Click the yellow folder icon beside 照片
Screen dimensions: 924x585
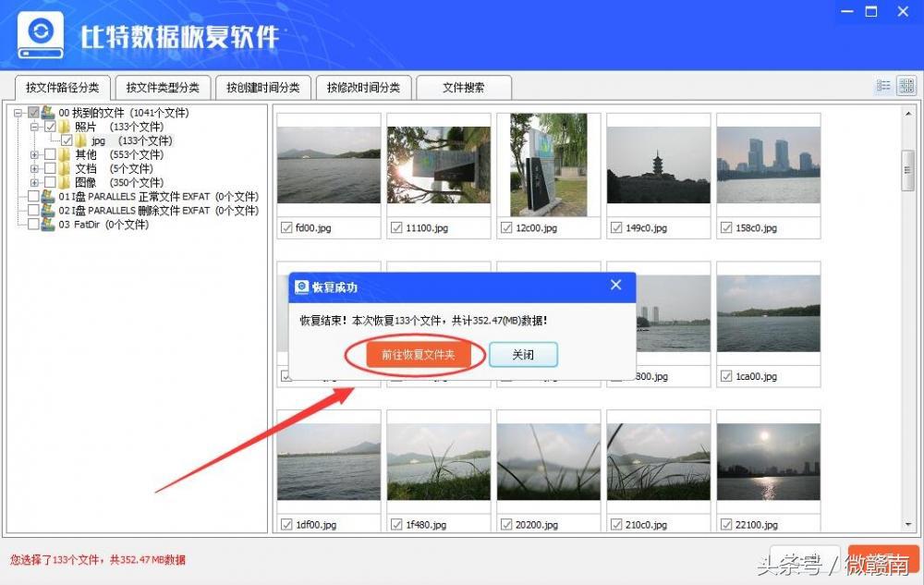coord(64,127)
